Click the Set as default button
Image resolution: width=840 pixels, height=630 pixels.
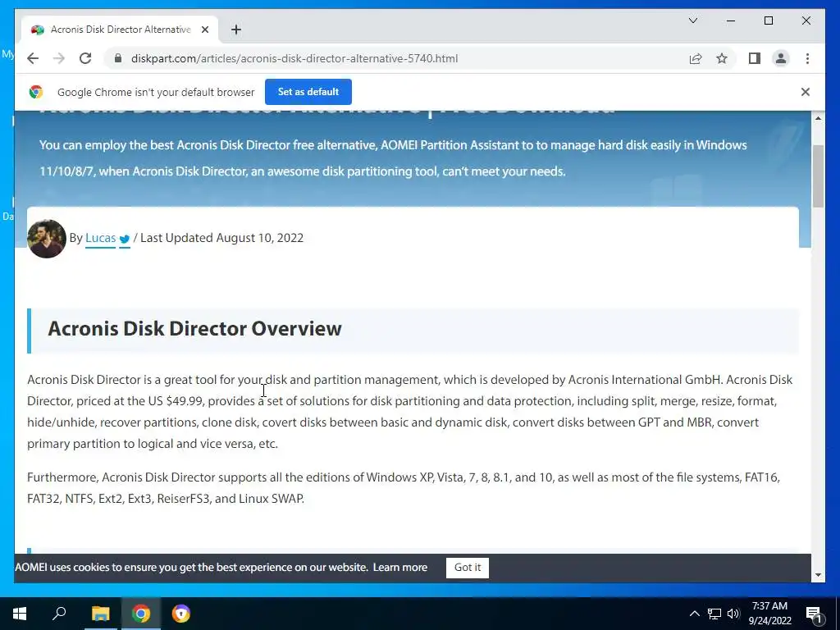click(x=308, y=92)
